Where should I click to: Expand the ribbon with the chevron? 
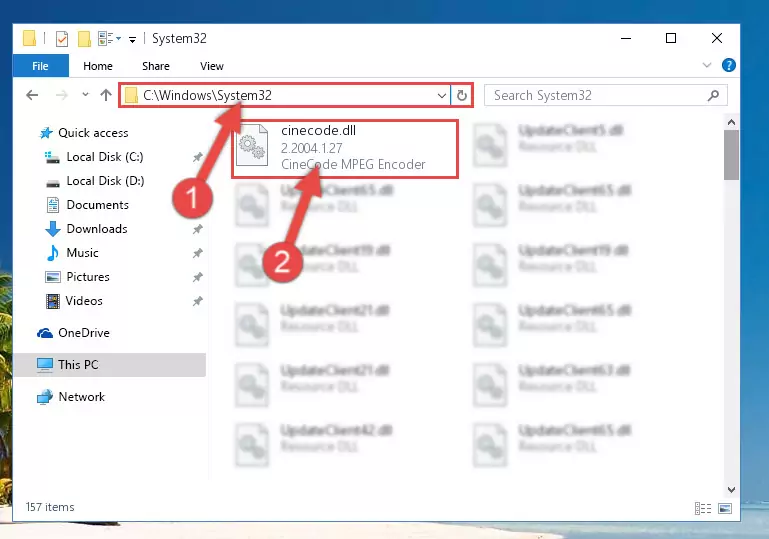(707, 65)
